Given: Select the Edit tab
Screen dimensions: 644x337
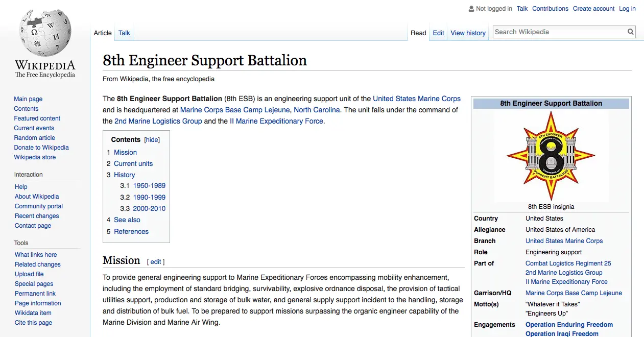Looking at the screenshot, I should (x=438, y=33).
